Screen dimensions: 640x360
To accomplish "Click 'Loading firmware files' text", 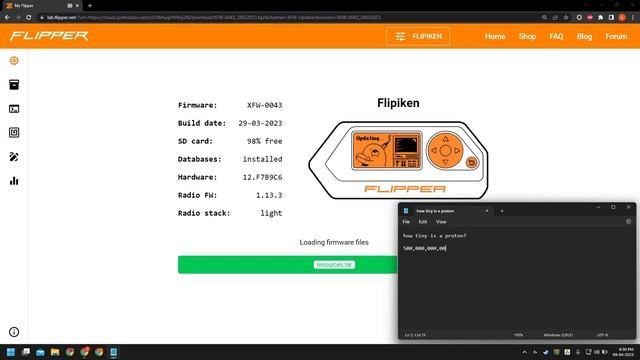I will [334, 242].
